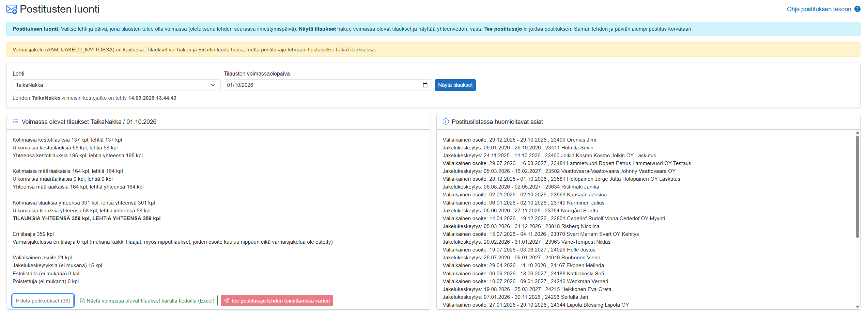This screenshot has height=325, width=868.
Task: Click the scrollbar up arrow in huomioitavat asiat panel
Action: (857, 133)
